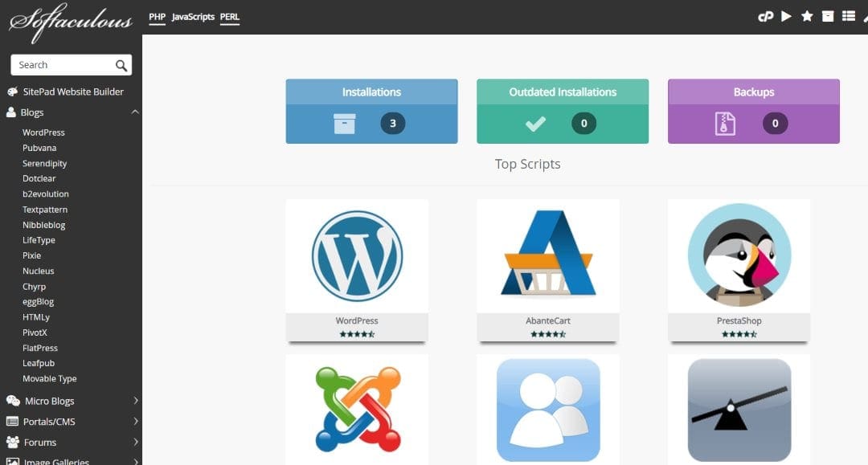The height and width of the screenshot is (465, 868).
Task: Click the magnifier search icon
Action: (x=121, y=65)
